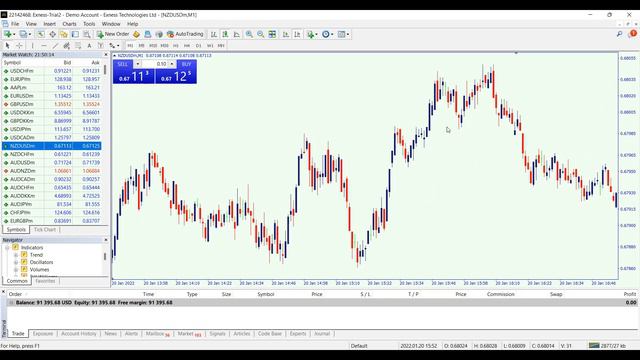
Task: Draw a horizontal line tool
Action: (x=44, y=46)
